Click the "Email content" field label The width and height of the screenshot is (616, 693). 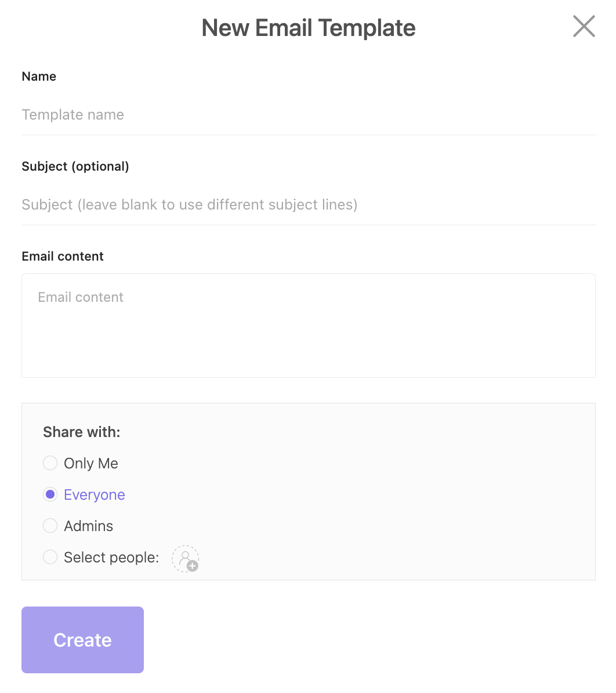(63, 257)
